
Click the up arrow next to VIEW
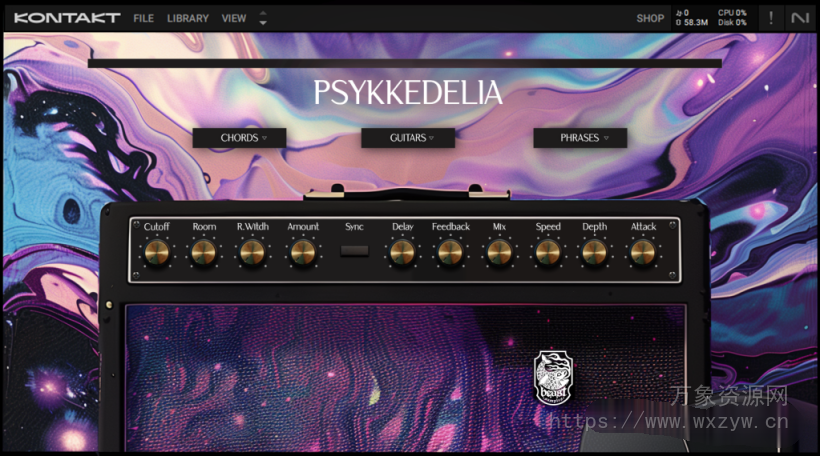[x=263, y=13]
